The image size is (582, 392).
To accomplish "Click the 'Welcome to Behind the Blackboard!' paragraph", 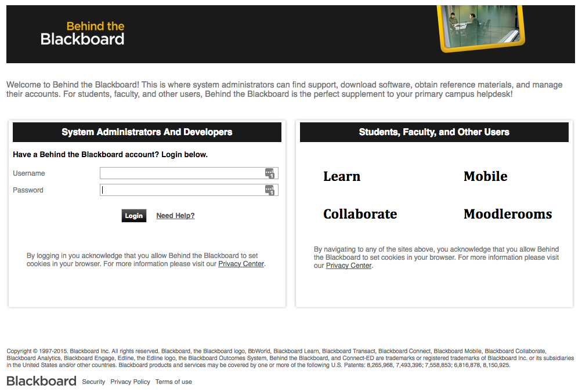I will pos(284,89).
